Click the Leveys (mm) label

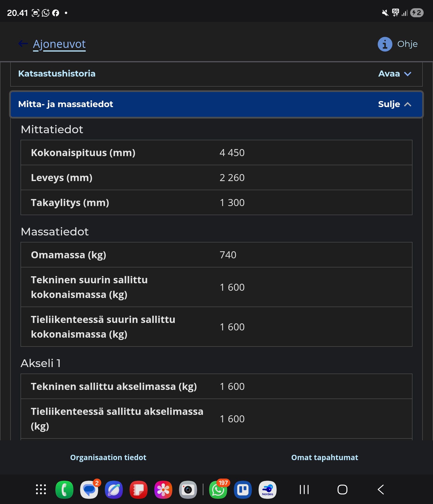tap(62, 178)
